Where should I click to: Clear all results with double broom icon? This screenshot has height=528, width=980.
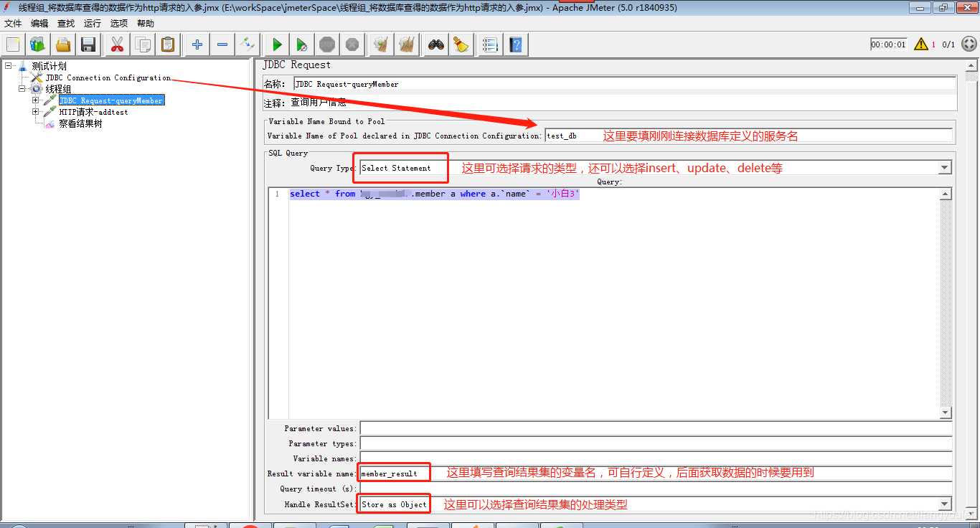coord(407,44)
